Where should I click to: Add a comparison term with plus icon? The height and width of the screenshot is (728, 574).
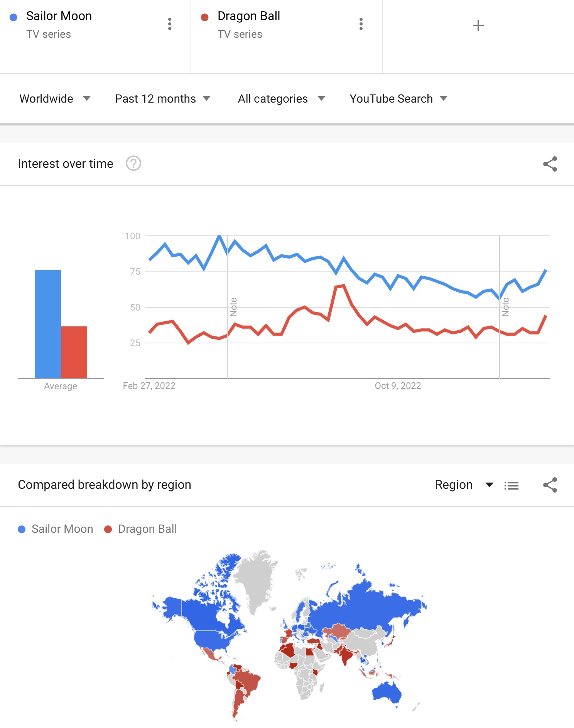pyautogui.click(x=478, y=25)
